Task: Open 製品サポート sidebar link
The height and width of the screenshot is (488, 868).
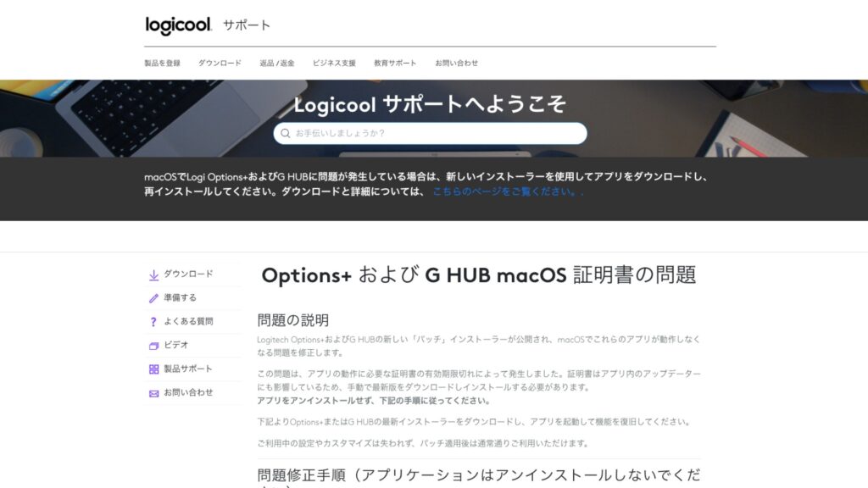Action: pyautogui.click(x=188, y=369)
